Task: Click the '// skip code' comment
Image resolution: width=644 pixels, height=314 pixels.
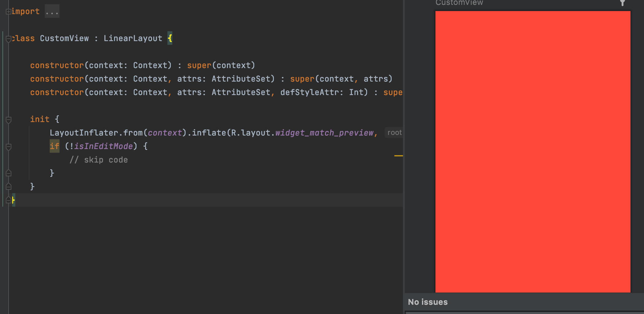Action: click(98, 160)
